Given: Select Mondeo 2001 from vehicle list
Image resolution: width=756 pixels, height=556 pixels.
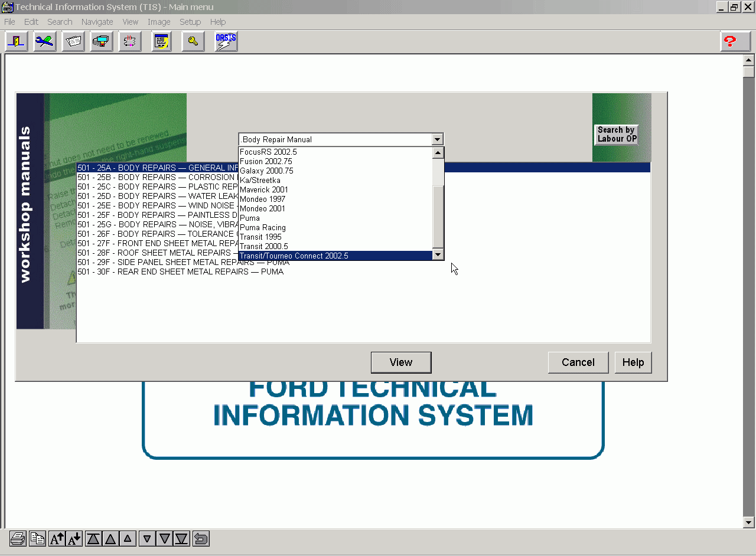Looking at the screenshot, I should [x=262, y=208].
